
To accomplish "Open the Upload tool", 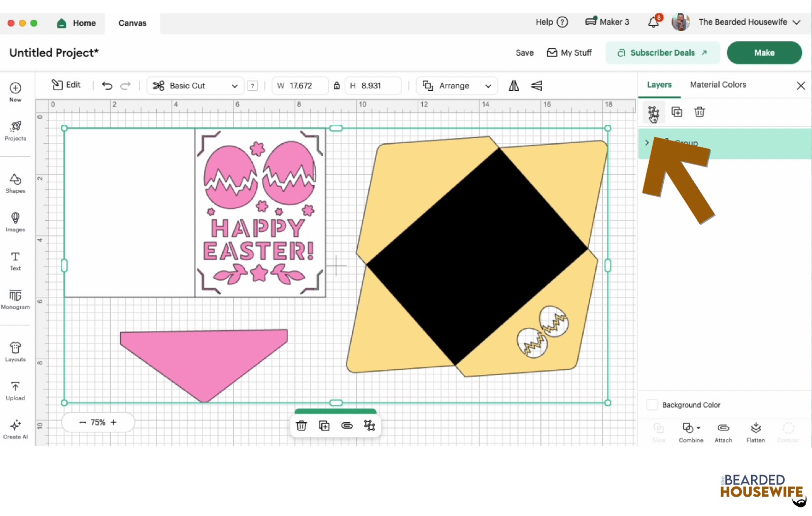I will pos(15,390).
